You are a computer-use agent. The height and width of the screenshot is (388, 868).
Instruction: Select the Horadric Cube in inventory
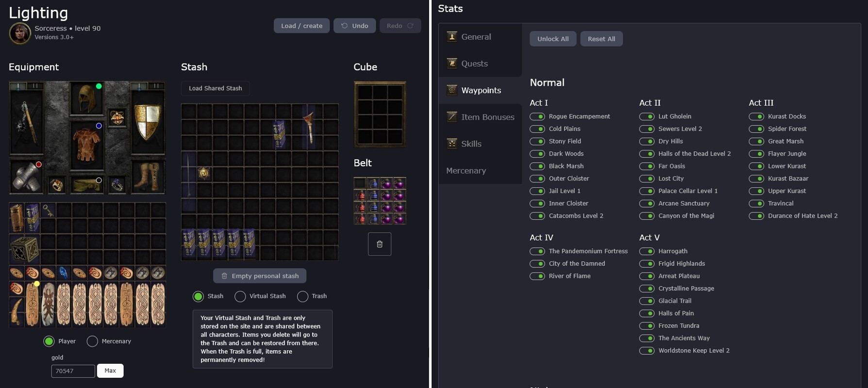(24, 249)
